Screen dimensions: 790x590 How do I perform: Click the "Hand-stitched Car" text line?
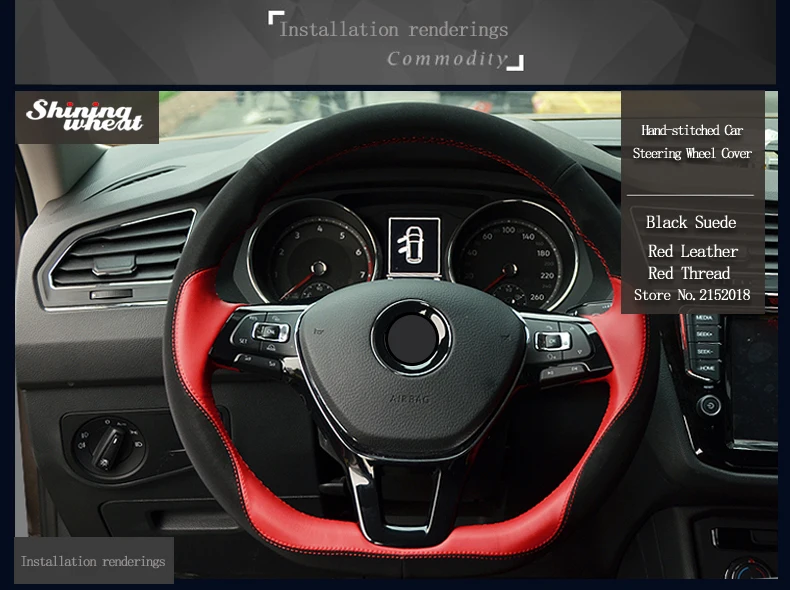(692, 130)
